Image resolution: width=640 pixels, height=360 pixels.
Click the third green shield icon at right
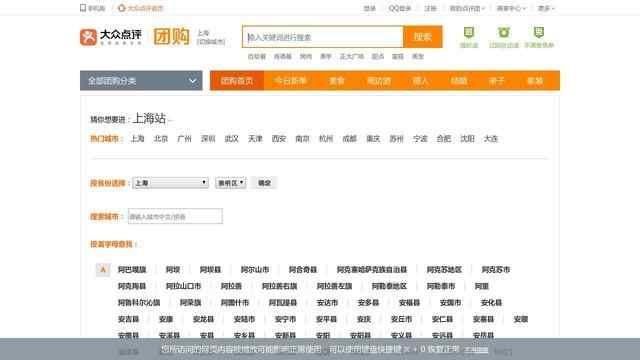539,32
